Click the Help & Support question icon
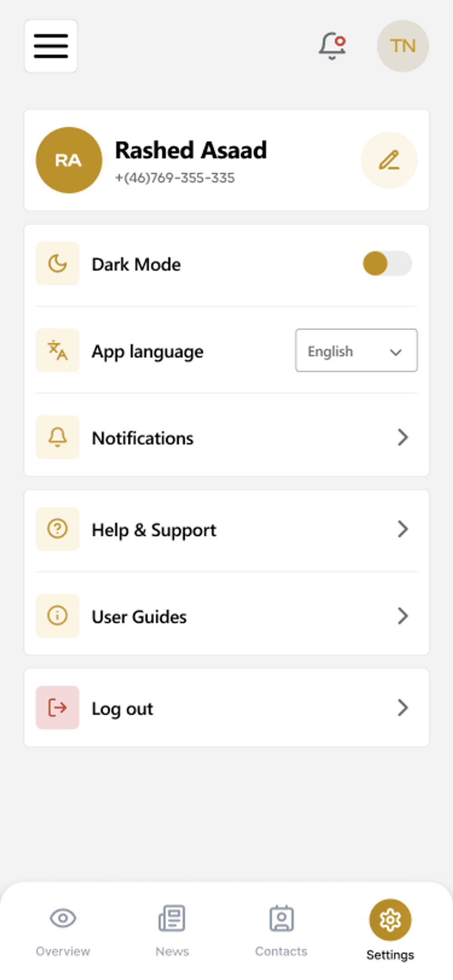The width and height of the screenshot is (453, 980). pos(58,529)
